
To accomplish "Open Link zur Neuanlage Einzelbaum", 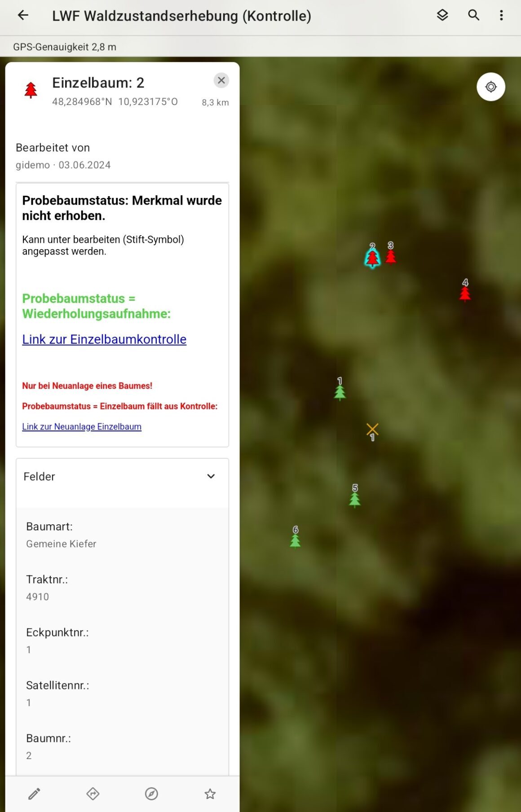I will tap(82, 426).
